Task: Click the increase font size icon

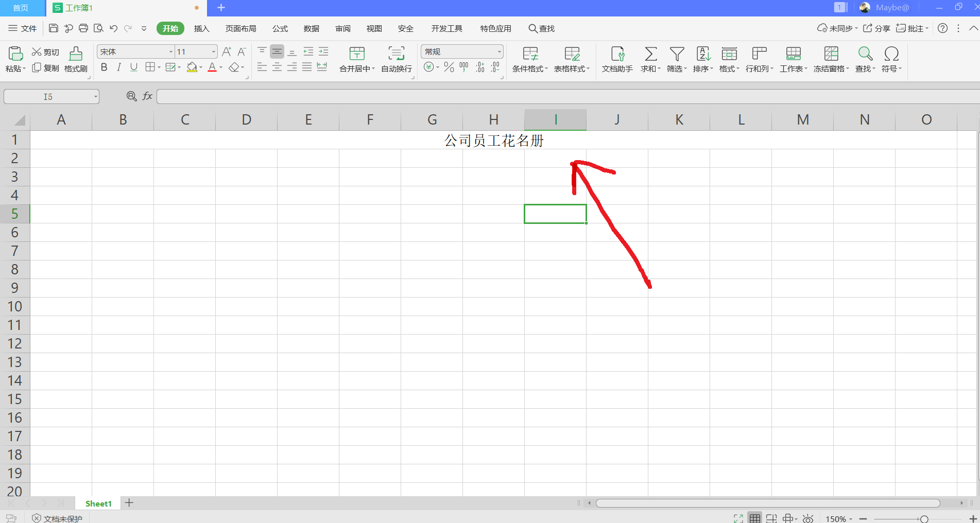Action: [227, 51]
